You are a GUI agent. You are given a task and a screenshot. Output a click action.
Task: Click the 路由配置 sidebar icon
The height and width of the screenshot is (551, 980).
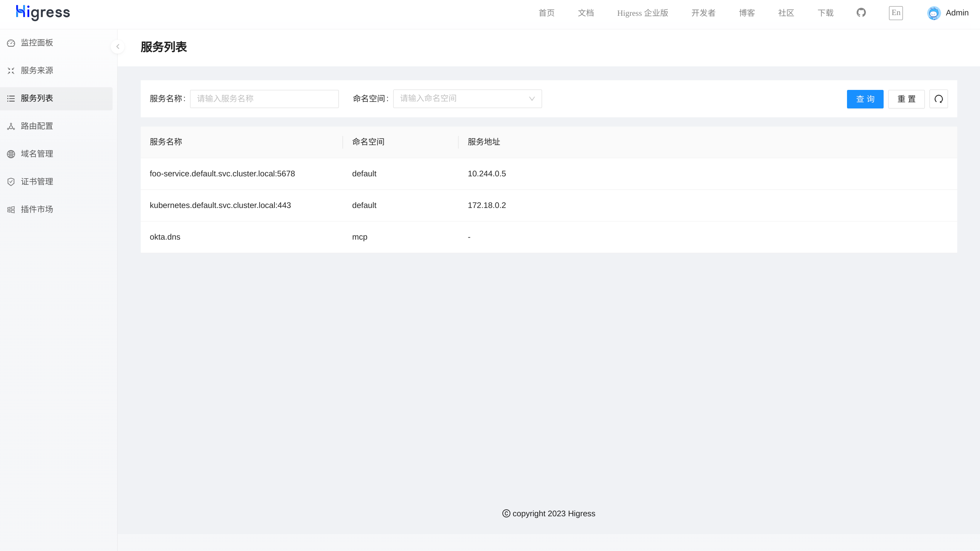coord(11,126)
